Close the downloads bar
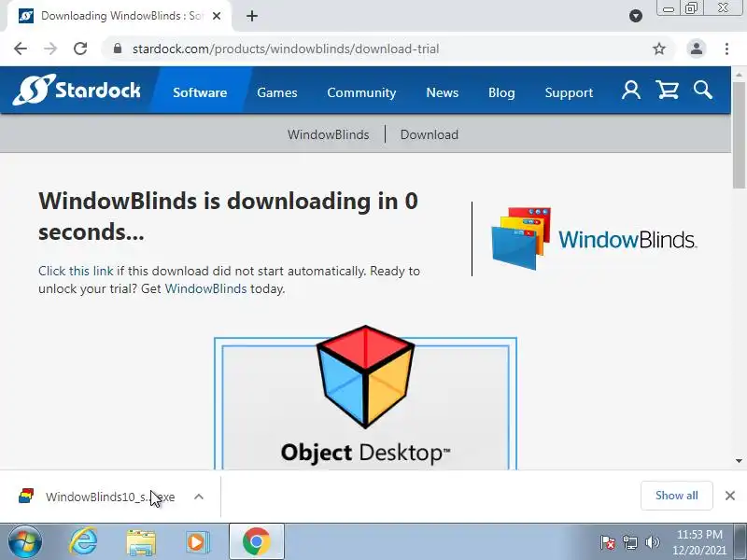 730,496
